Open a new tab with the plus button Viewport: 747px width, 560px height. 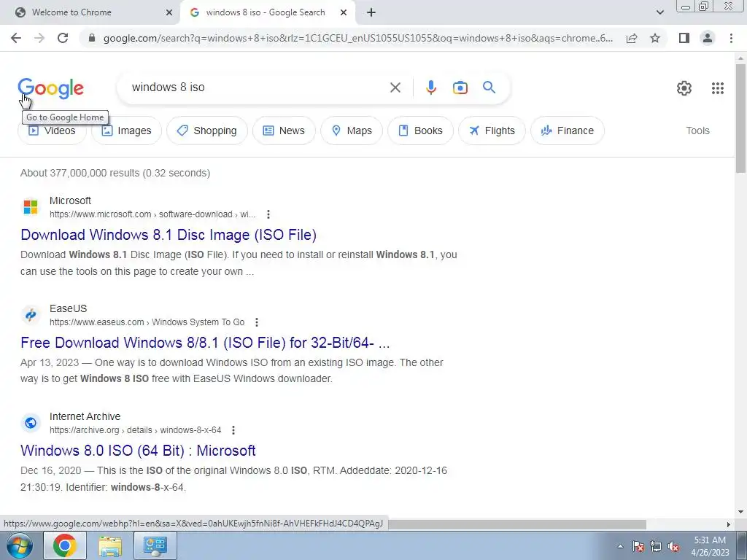point(371,13)
